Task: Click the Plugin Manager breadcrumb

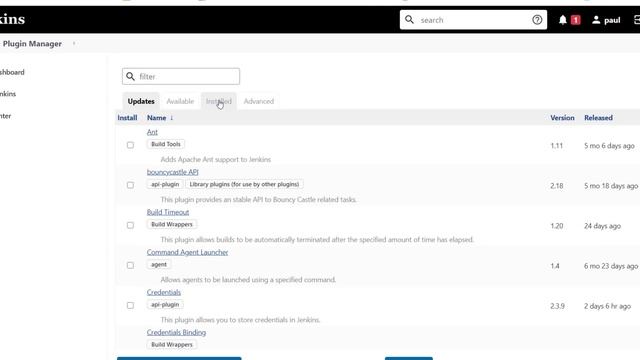Action: (x=32, y=44)
